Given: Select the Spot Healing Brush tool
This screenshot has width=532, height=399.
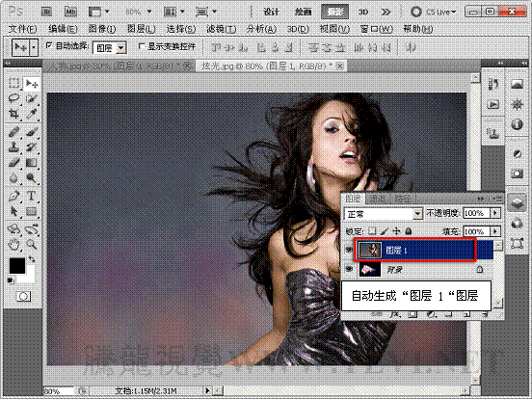Looking at the screenshot, I should click(x=13, y=132).
